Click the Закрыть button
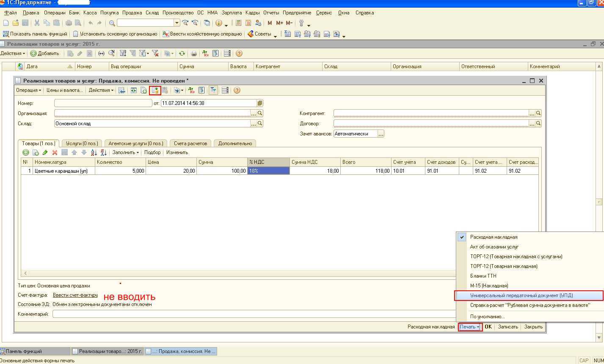The height and width of the screenshot is (364, 604). 533,327
